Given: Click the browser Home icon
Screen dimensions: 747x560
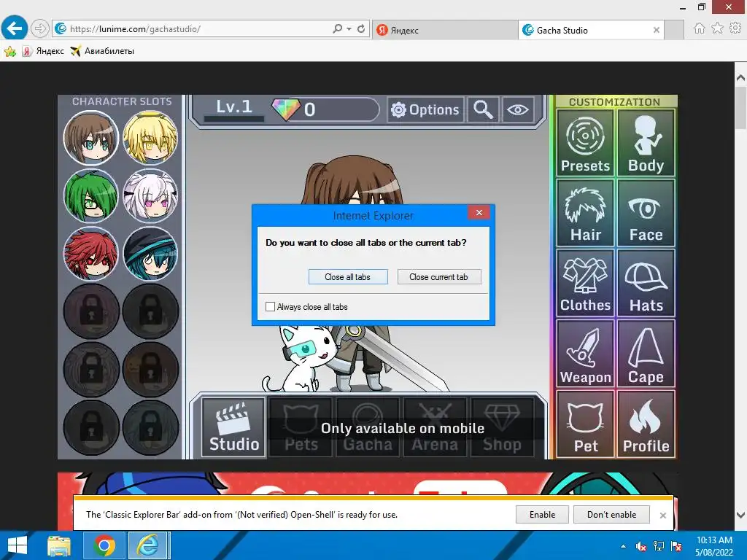Looking at the screenshot, I should [x=700, y=28].
